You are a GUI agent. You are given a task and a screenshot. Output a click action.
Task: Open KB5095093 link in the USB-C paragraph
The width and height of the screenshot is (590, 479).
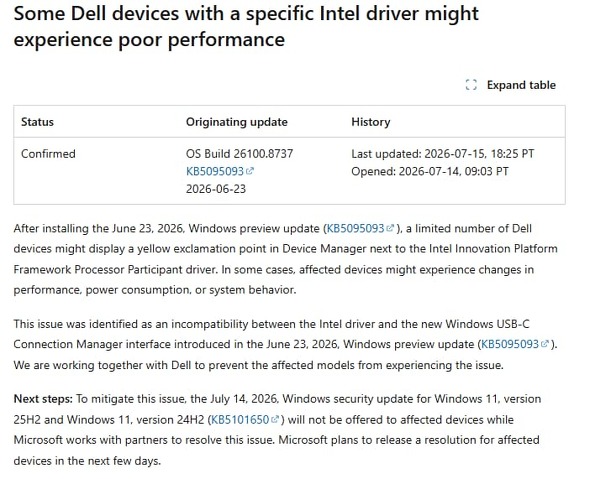(510, 344)
